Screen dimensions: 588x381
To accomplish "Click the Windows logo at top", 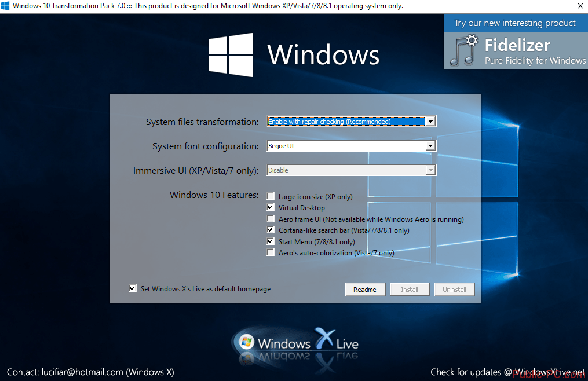I will 231,55.
